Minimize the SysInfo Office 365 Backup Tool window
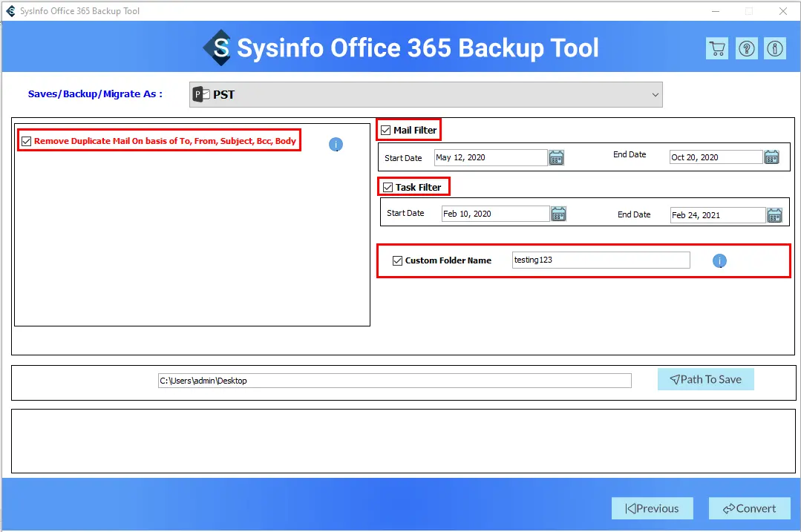The width and height of the screenshot is (801, 532). (x=716, y=10)
